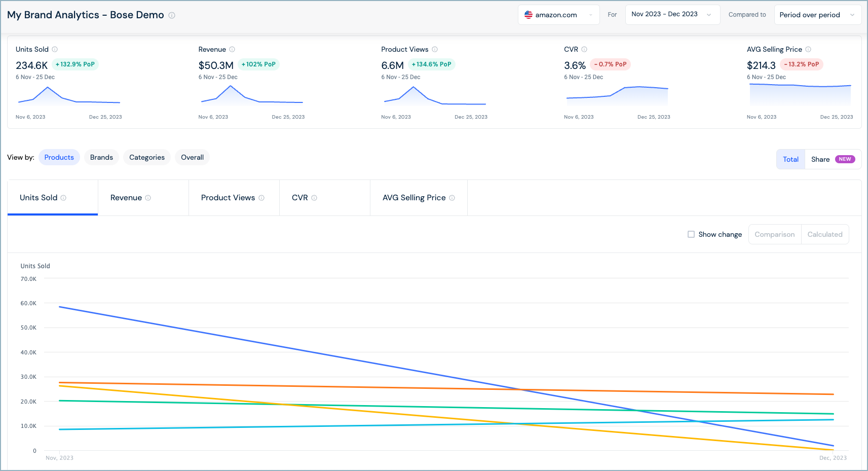The height and width of the screenshot is (471, 868).
Task: Click the -0.7% PoP badge
Action: (x=610, y=64)
